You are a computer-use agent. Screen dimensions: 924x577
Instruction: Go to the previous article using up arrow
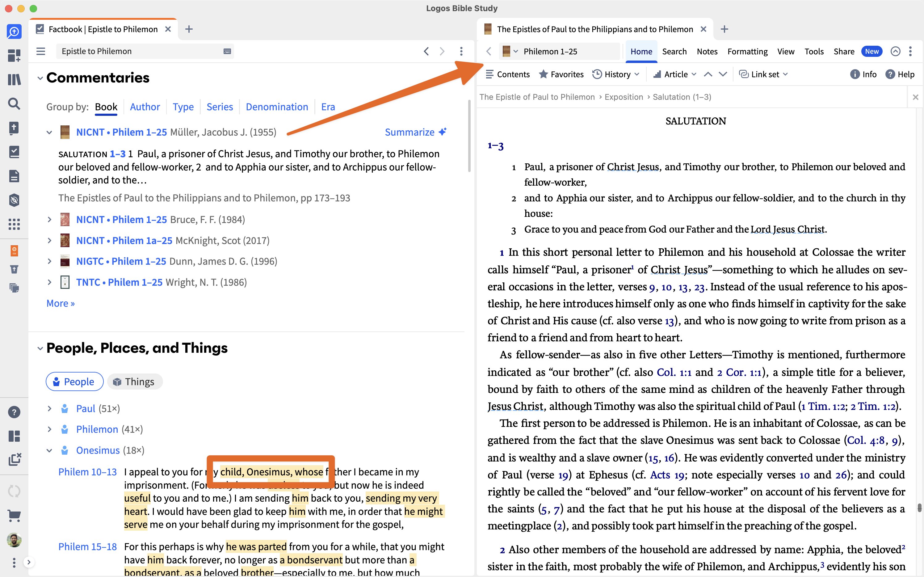708,74
